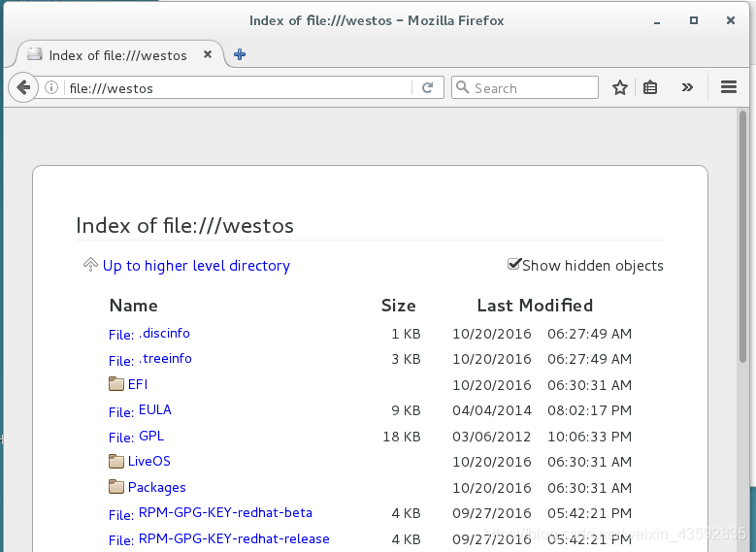Click the '18 KB' size of GPL

(x=402, y=437)
